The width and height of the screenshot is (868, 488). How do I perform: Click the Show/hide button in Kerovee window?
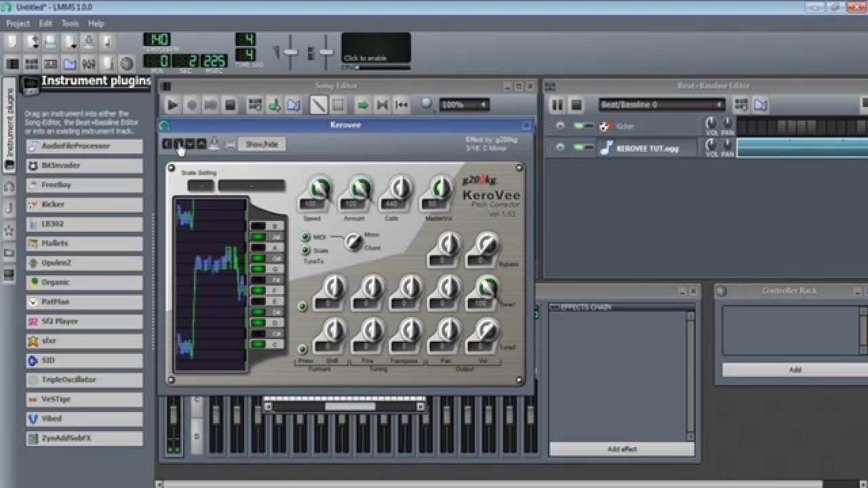(x=262, y=144)
